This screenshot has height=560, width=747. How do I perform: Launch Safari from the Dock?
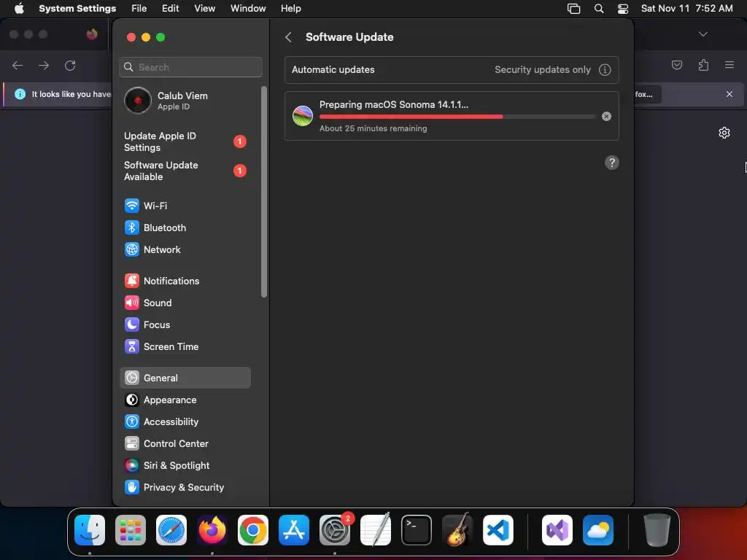(171, 530)
